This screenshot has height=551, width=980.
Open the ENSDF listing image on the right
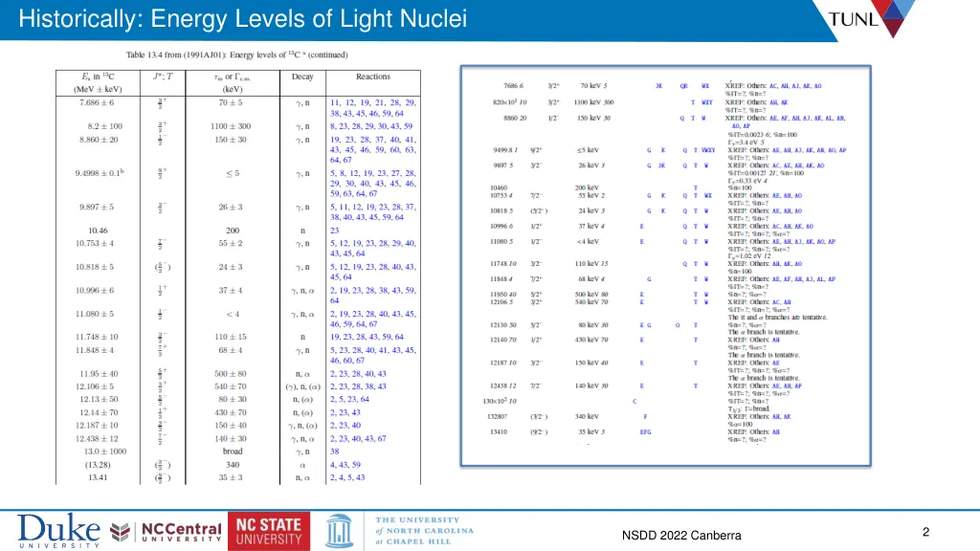[x=666, y=266]
